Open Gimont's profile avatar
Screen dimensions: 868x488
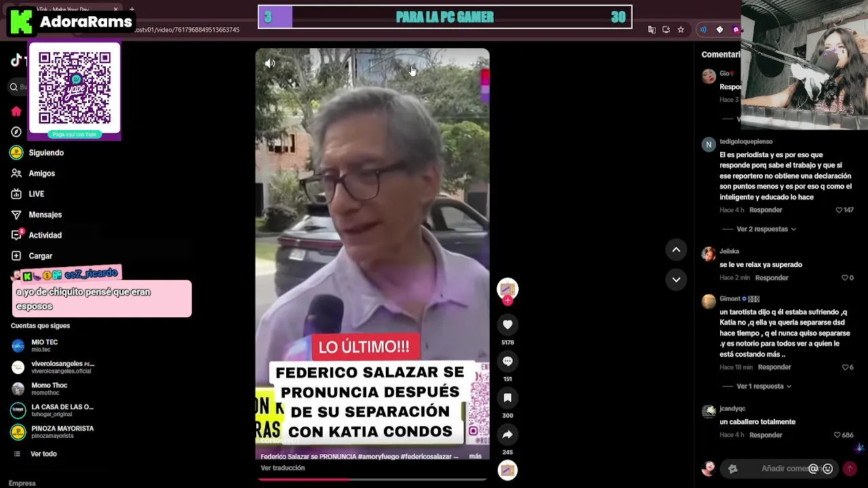(x=709, y=302)
